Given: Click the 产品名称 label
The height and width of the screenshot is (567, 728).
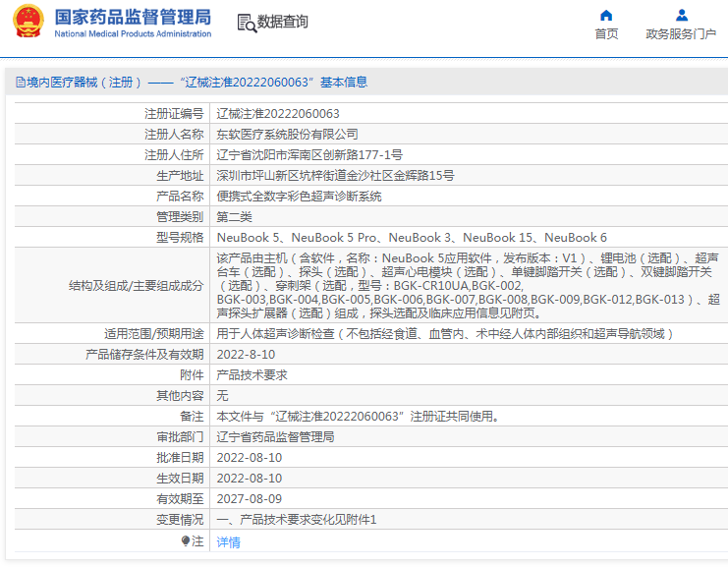Looking at the screenshot, I should pos(180,197).
